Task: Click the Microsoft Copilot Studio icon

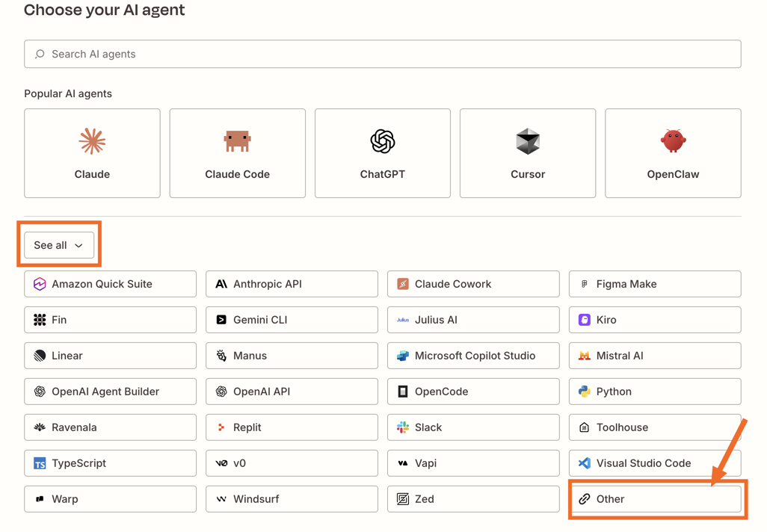Action: pyautogui.click(x=403, y=356)
